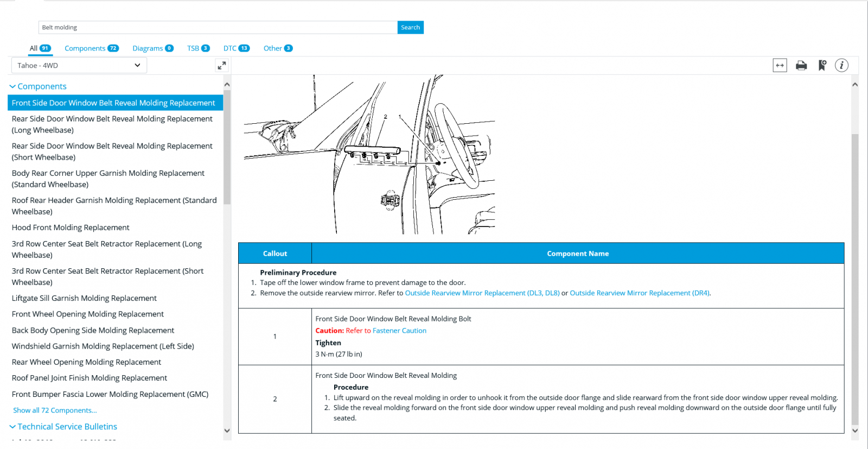Open Windshield Garnish Molding Replacement (Left Side)
Screen dimensions: 868x449
click(x=103, y=346)
